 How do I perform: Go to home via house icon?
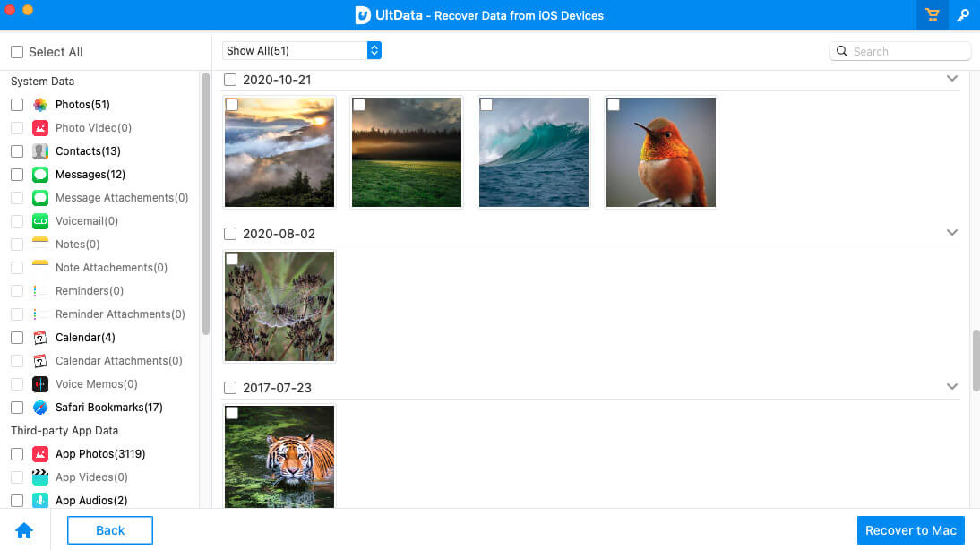24,530
